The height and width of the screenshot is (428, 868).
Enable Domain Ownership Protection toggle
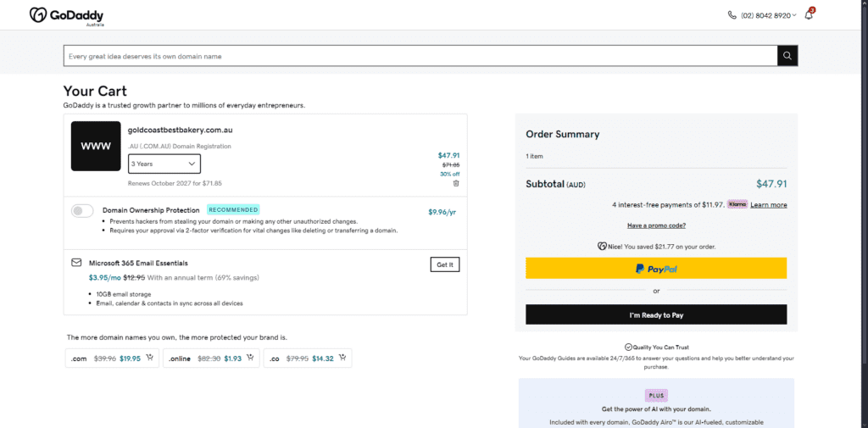click(82, 211)
